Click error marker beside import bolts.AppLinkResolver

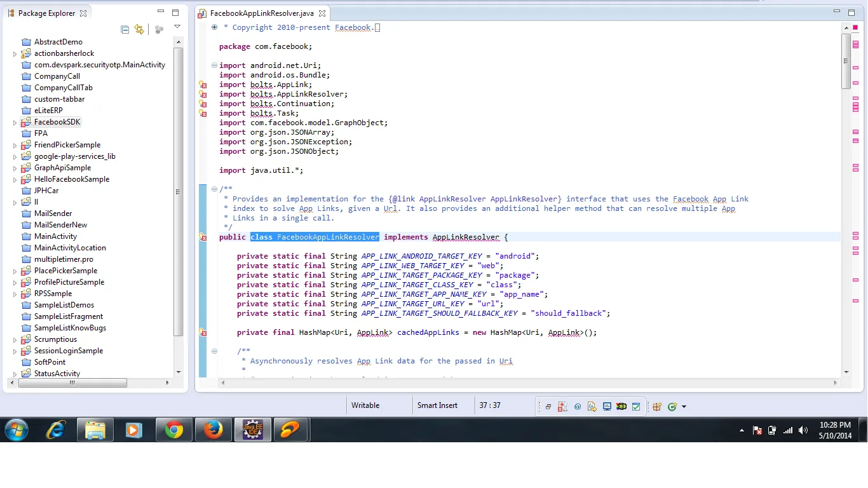tap(203, 94)
